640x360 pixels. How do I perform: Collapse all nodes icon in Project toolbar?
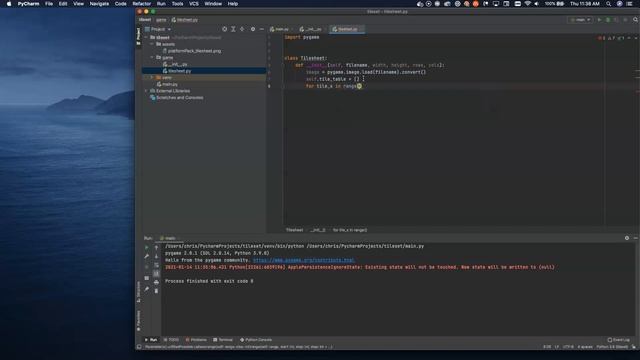(x=242, y=29)
